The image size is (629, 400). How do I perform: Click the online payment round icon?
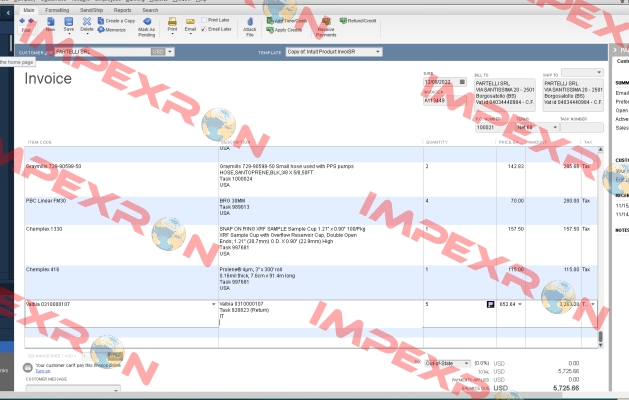click(x=28, y=367)
